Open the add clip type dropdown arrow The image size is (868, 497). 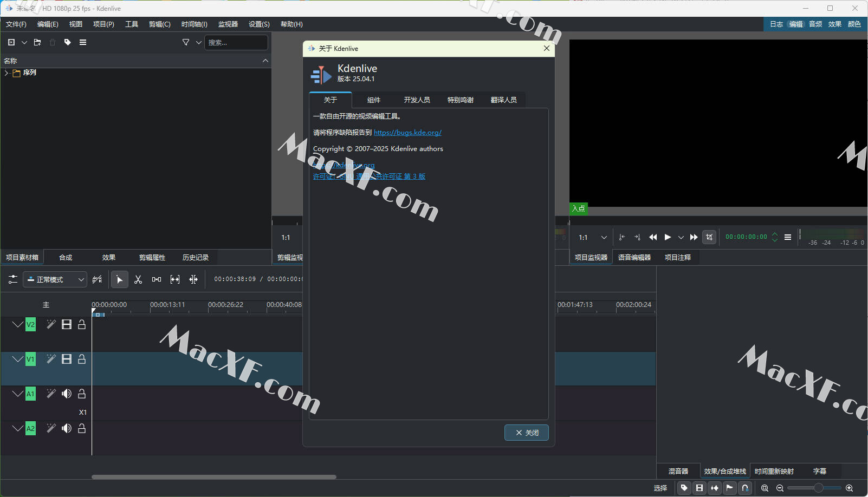pyautogui.click(x=24, y=42)
